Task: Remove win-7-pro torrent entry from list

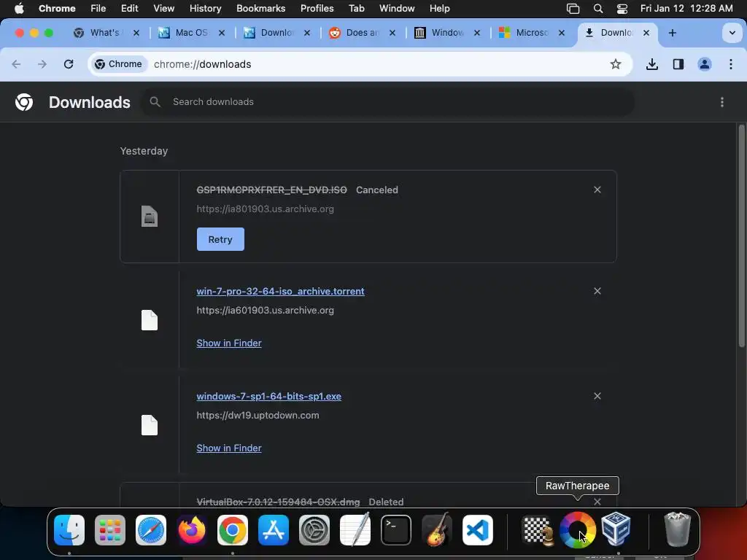Action: click(x=597, y=291)
